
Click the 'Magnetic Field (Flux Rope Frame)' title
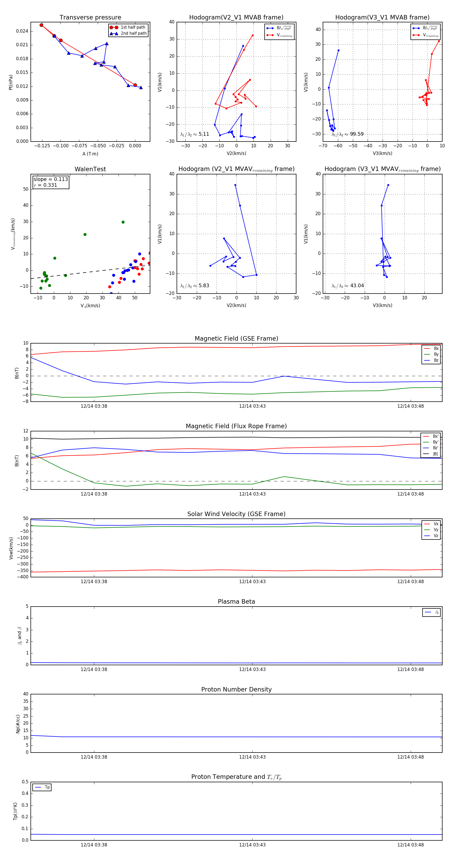click(236, 426)
